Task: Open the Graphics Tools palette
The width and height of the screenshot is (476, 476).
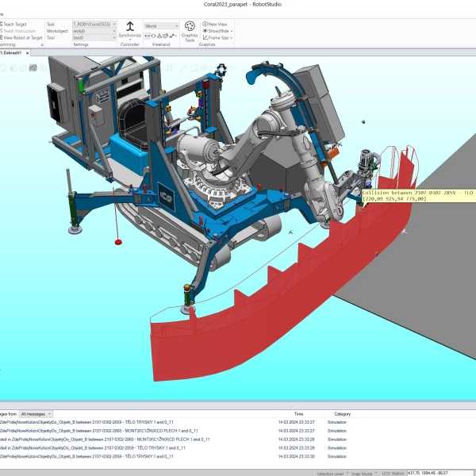Action: pos(190,32)
